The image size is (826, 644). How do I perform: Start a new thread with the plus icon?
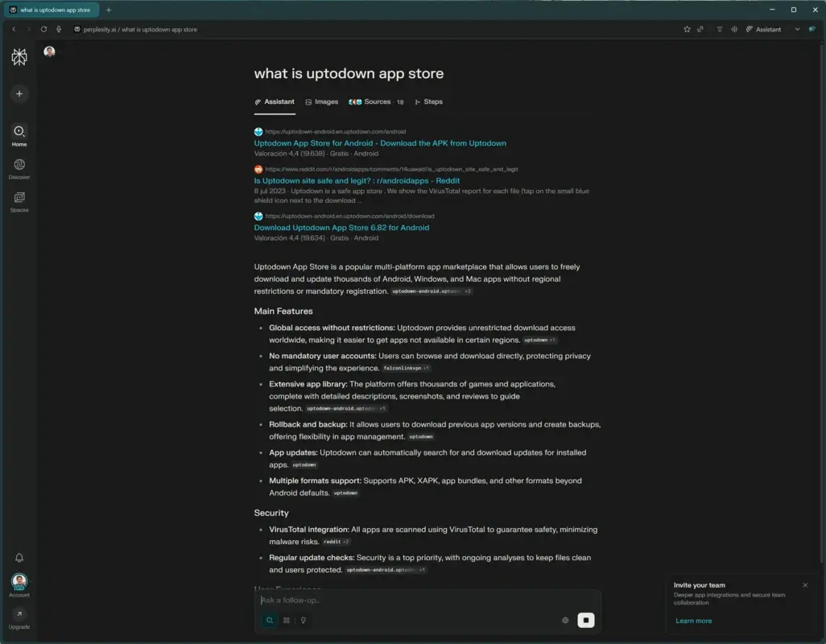pyautogui.click(x=19, y=93)
